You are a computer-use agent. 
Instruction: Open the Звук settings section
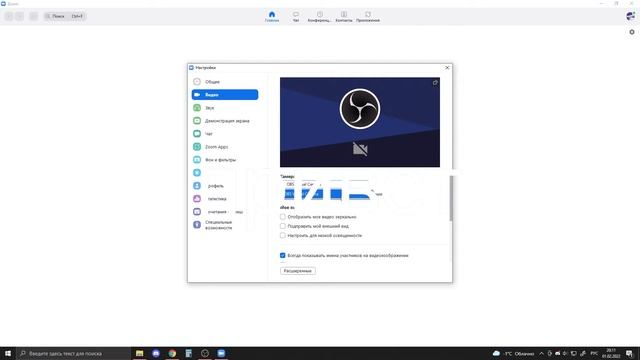(224, 108)
